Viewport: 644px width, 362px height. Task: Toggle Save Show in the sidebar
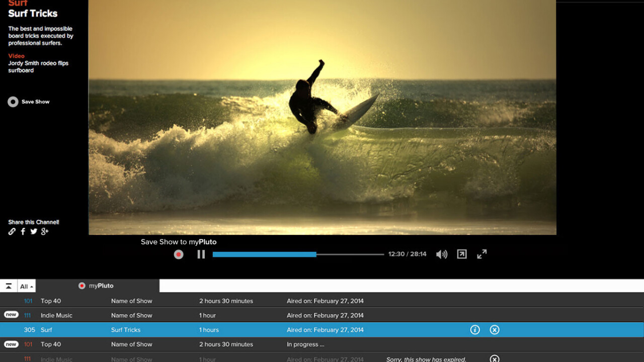[x=13, y=102]
